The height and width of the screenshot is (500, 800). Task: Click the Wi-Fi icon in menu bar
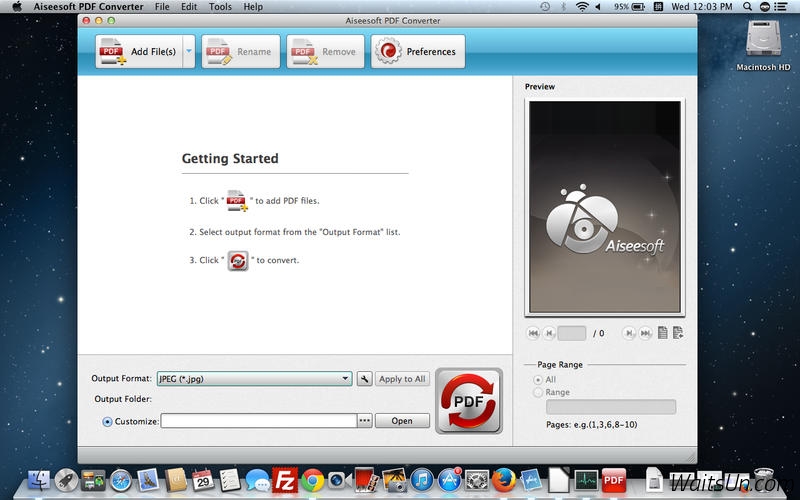pyautogui.click(x=582, y=7)
